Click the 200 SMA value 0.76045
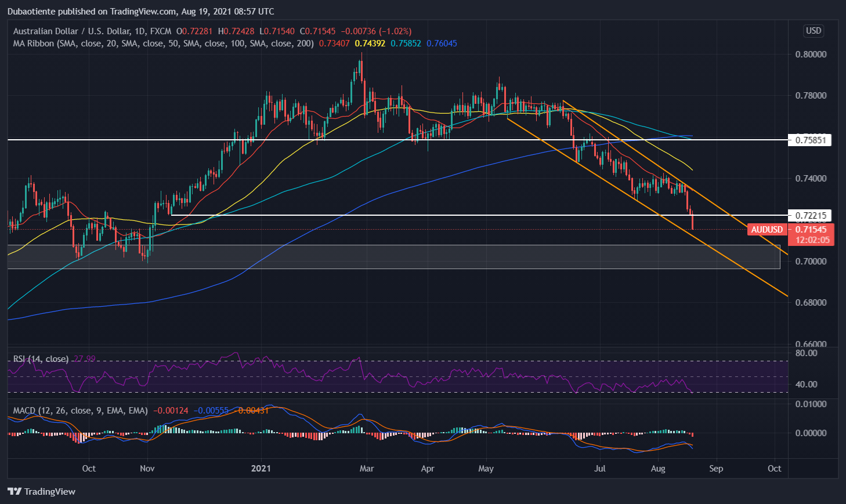 pyautogui.click(x=442, y=43)
